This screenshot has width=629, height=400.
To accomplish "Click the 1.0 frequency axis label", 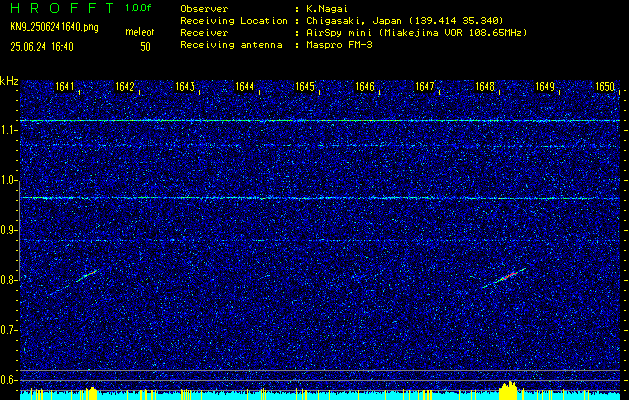I will point(10,181).
